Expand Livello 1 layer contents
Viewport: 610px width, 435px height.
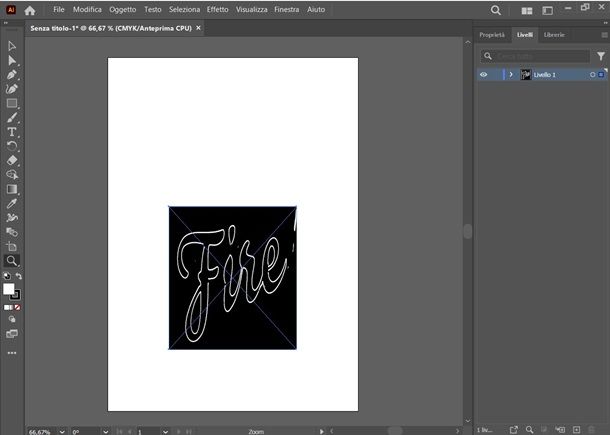511,75
